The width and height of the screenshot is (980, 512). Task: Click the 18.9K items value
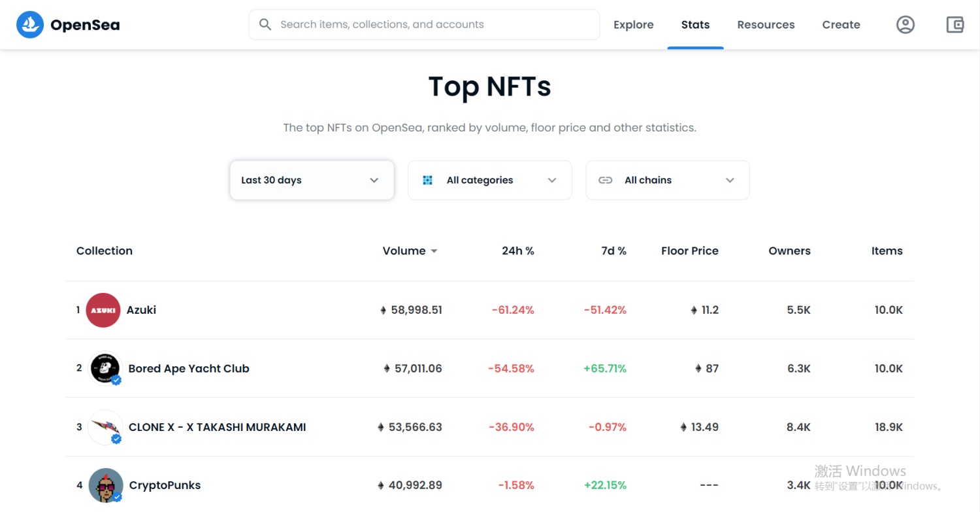889,427
